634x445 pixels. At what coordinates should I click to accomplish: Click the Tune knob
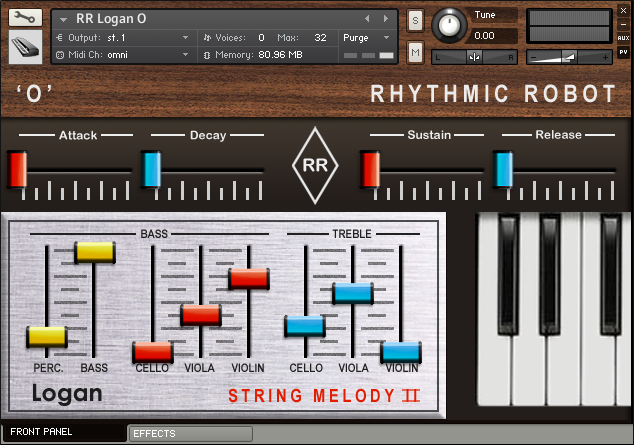tap(449, 25)
